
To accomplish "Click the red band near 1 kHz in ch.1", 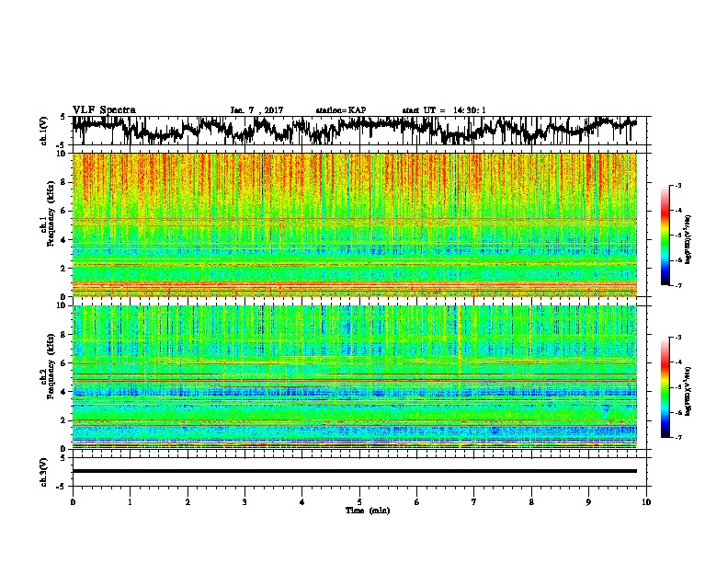I will pyautogui.click(x=355, y=284).
